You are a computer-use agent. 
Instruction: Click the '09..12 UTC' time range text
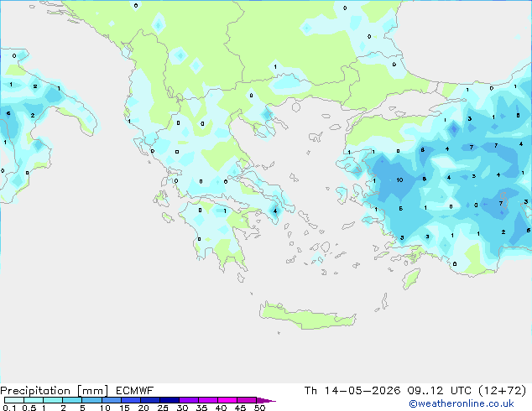point(440,391)
